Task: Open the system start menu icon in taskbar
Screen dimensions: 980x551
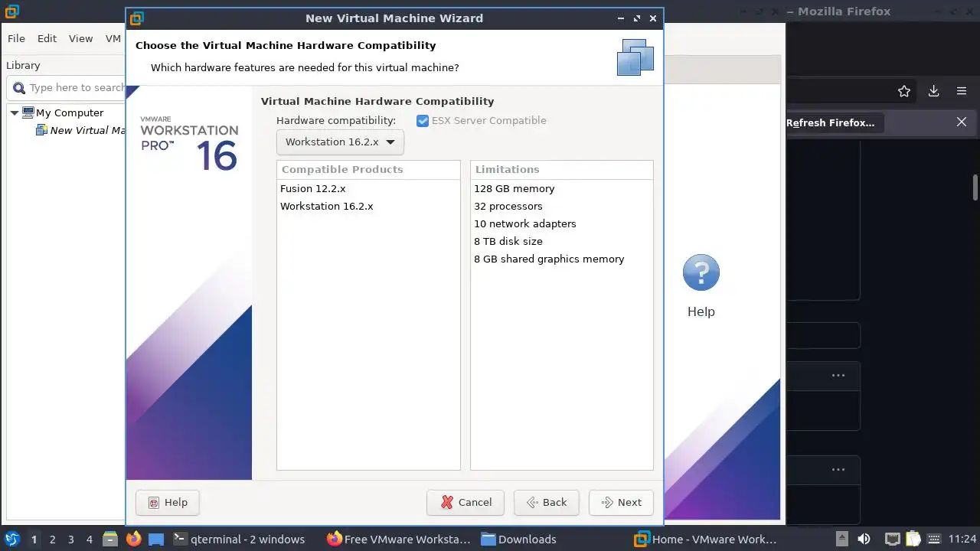Action: point(12,539)
